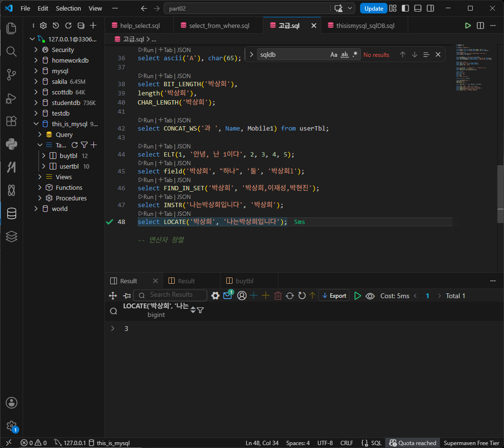Click the green run query icon in results

[x=358, y=296]
